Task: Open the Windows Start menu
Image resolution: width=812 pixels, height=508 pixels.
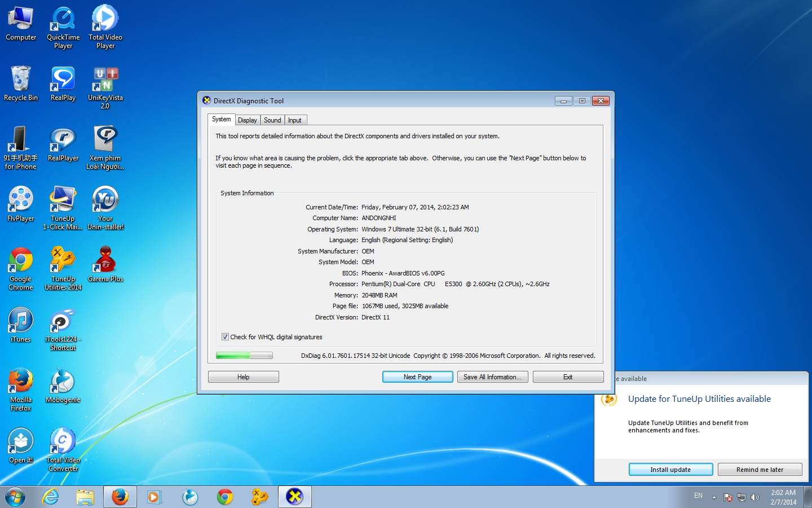Action: tap(15, 497)
